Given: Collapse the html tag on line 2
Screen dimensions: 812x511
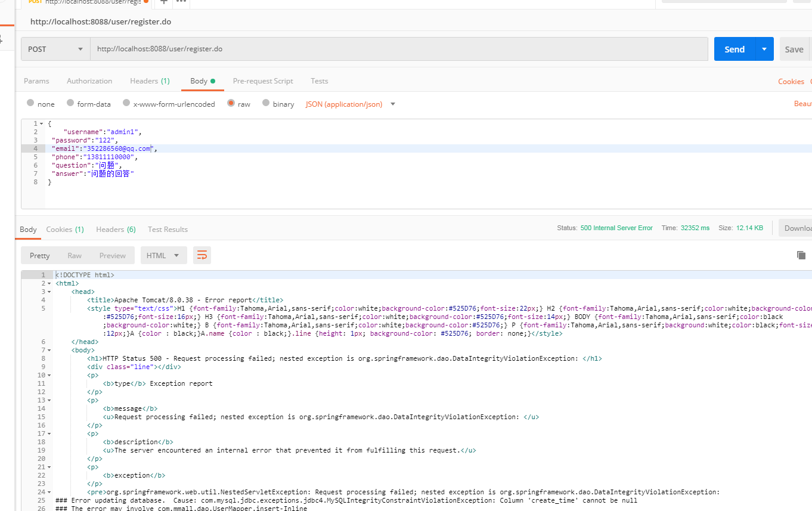Looking at the screenshot, I should pos(49,283).
